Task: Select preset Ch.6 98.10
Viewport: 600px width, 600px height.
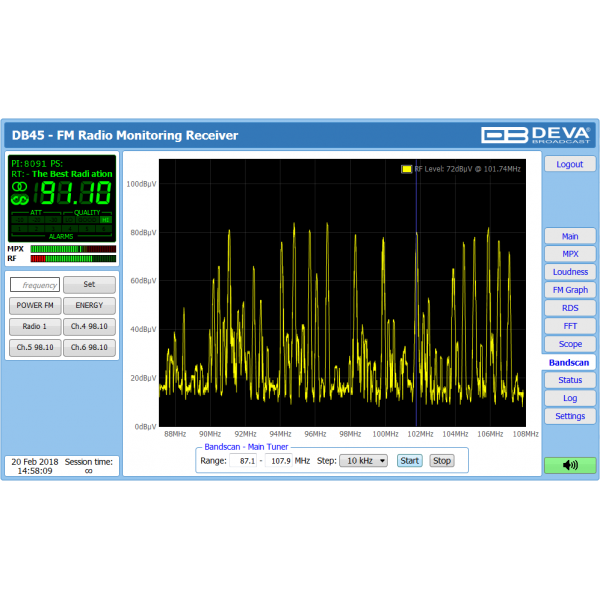Action: [x=89, y=347]
